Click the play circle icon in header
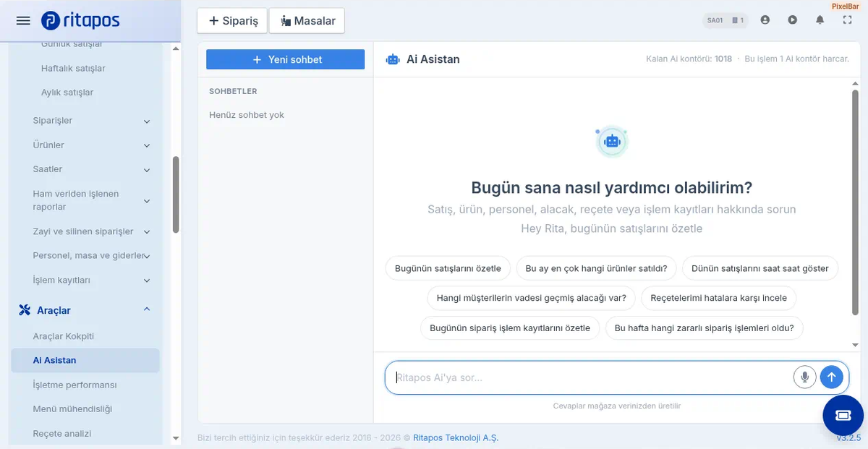Viewport: 868px width, 449px height. coord(793,20)
